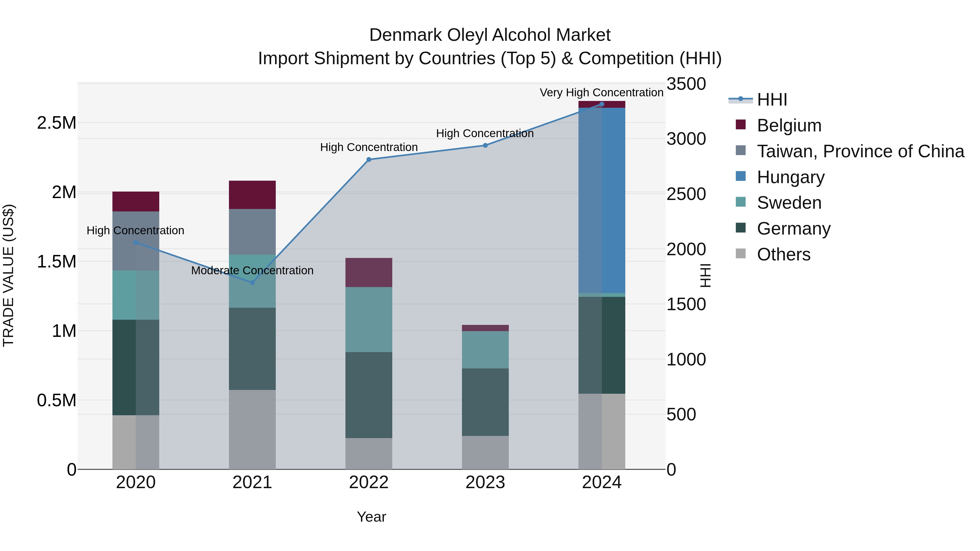Click the Germany bar segment in 2022

(x=369, y=395)
